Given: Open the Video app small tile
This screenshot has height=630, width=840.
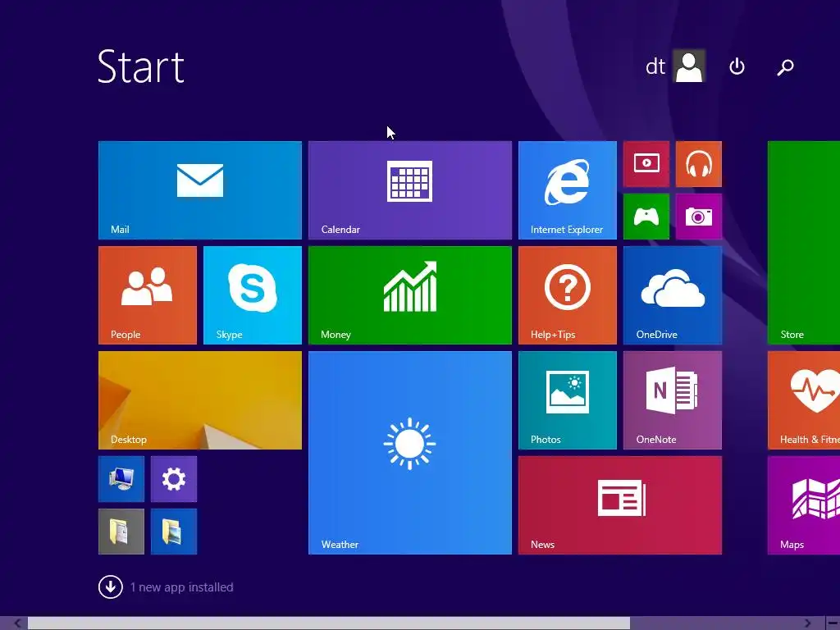Looking at the screenshot, I should 646,164.
